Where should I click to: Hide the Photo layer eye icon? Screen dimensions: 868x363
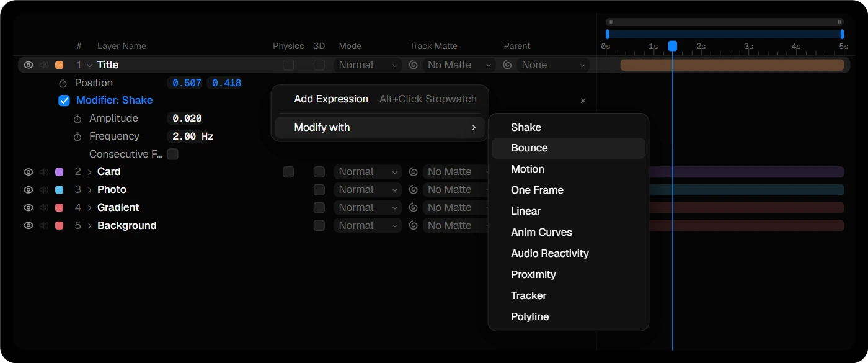coord(28,190)
